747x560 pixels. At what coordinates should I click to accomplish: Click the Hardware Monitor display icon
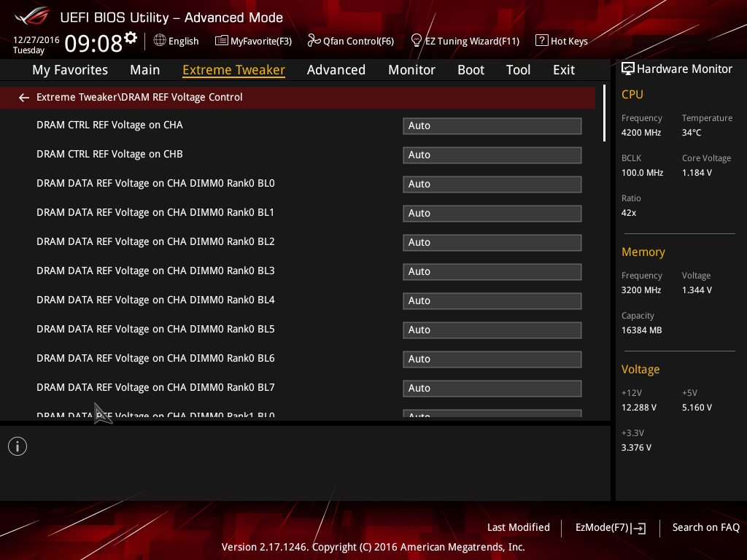pos(628,69)
